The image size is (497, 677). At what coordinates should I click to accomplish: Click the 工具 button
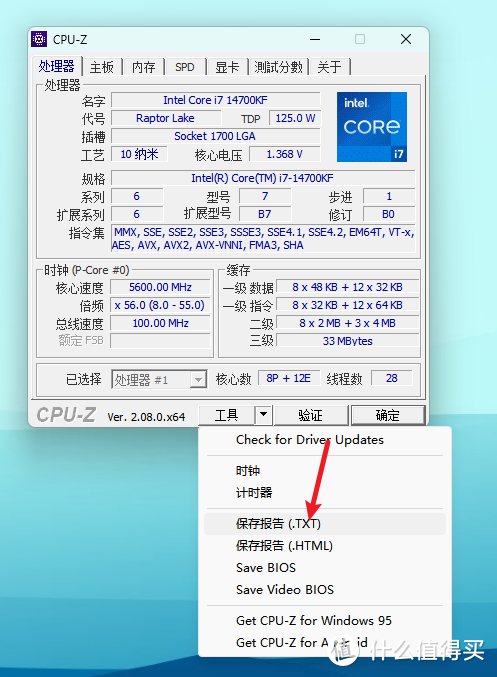(x=227, y=415)
